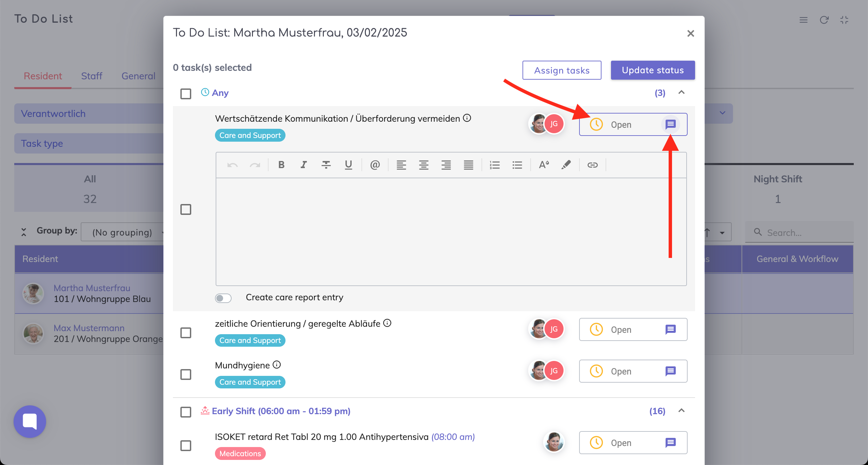This screenshot has width=868, height=465.
Task: Select the text highlight marker tool
Action: 566,165
